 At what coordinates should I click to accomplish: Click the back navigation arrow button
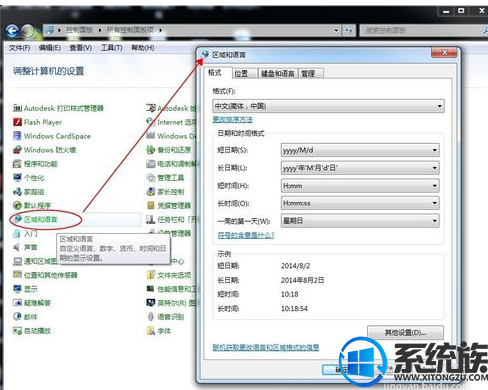(12, 31)
